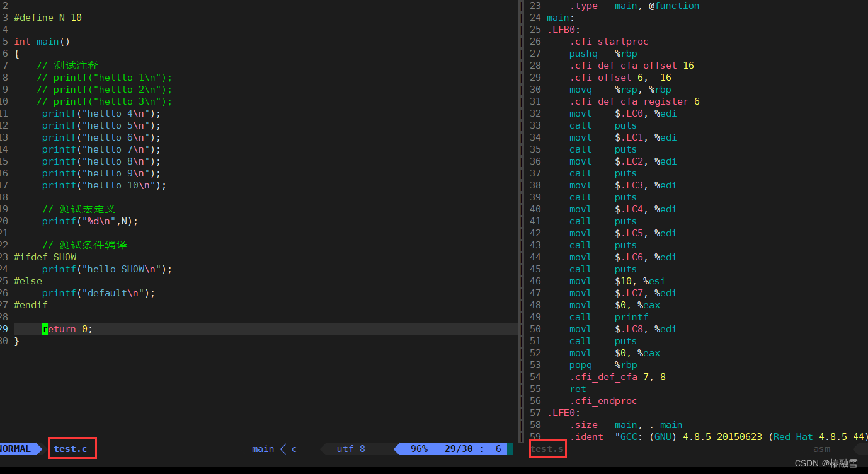The image size is (868, 474).
Task: Click the 'movl $.LC3, %edi' instruction
Action: 623,185
